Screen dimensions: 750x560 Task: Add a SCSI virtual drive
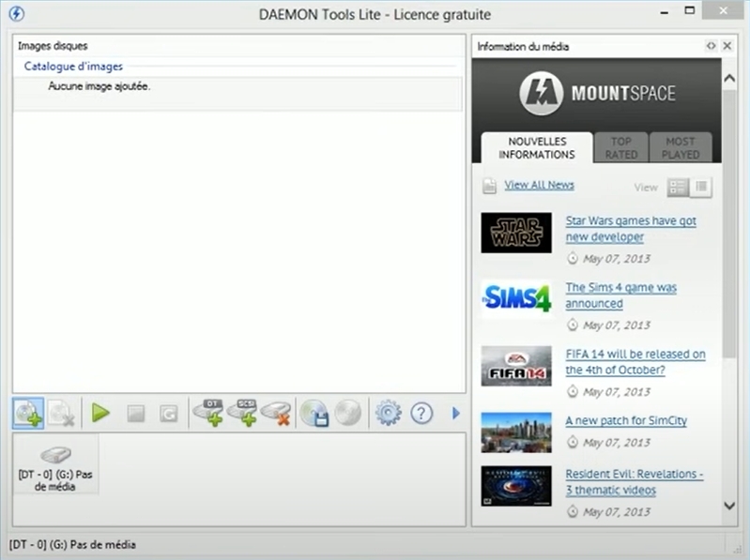pos(242,413)
